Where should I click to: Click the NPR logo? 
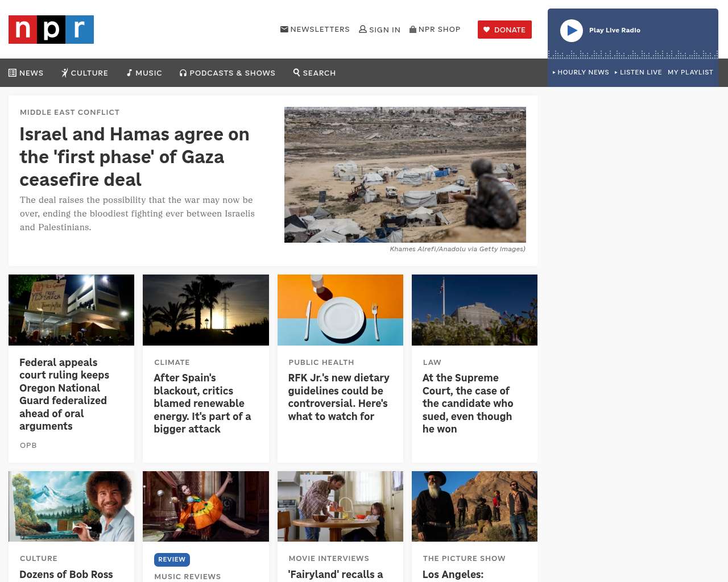click(x=51, y=30)
